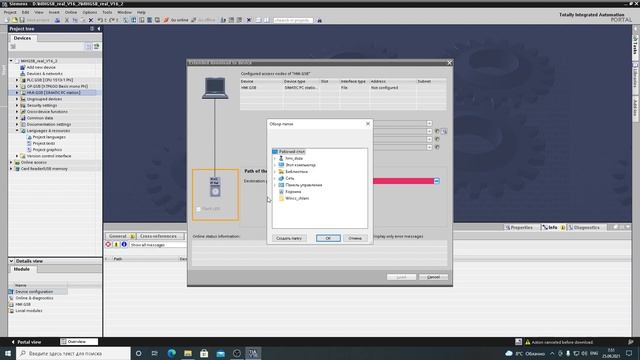Image resolution: width=640 pixels, height=360 pixels.
Task: Collapse the Languages & resources node
Action: (17, 131)
